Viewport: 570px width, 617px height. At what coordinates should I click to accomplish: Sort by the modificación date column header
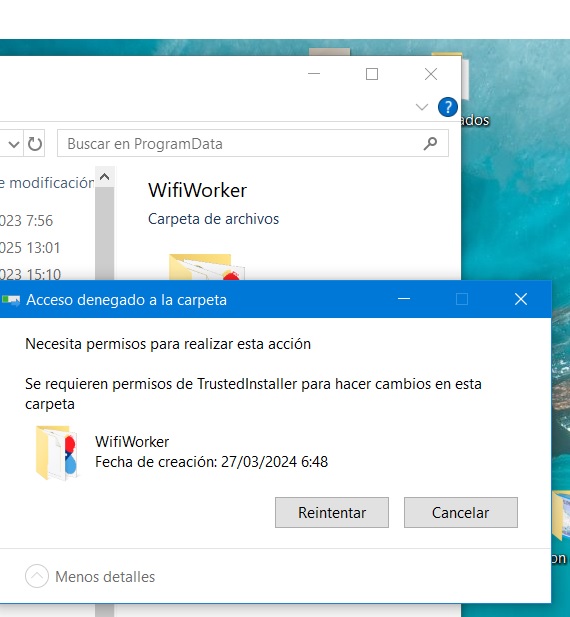tap(47, 183)
